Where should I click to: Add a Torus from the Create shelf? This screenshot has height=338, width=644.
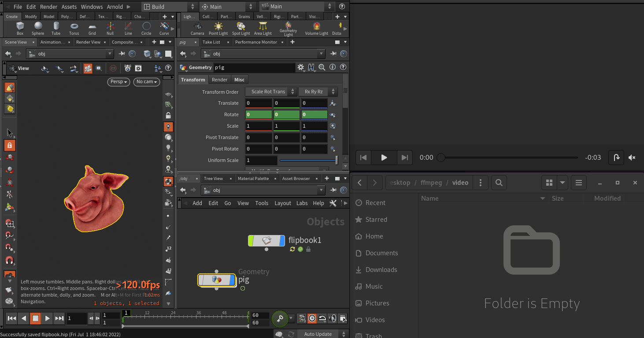(74, 28)
